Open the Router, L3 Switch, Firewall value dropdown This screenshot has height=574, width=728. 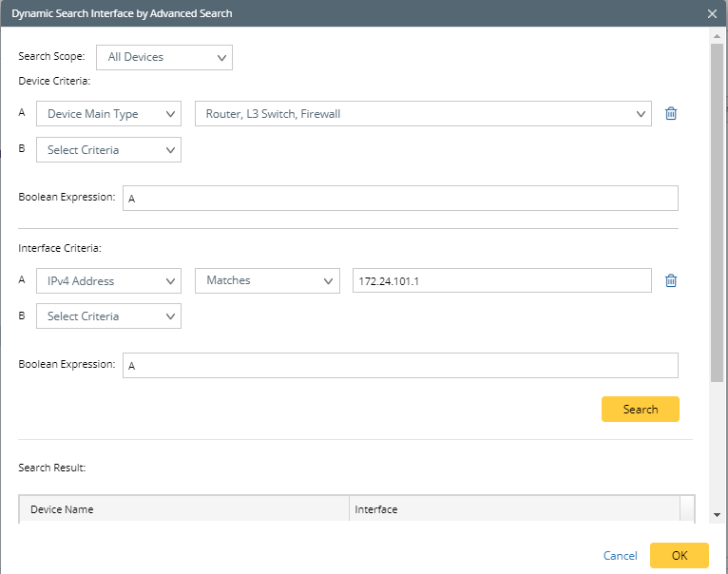pyautogui.click(x=422, y=114)
